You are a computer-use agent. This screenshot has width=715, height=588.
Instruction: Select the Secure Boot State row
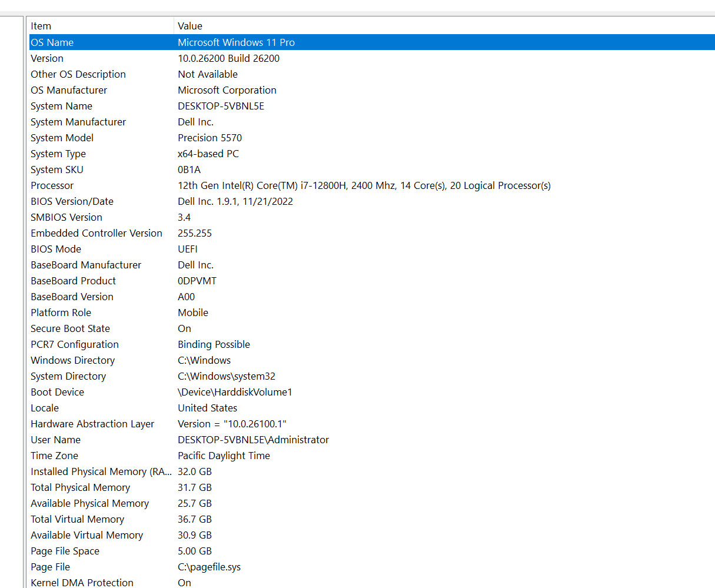[x=372, y=328]
